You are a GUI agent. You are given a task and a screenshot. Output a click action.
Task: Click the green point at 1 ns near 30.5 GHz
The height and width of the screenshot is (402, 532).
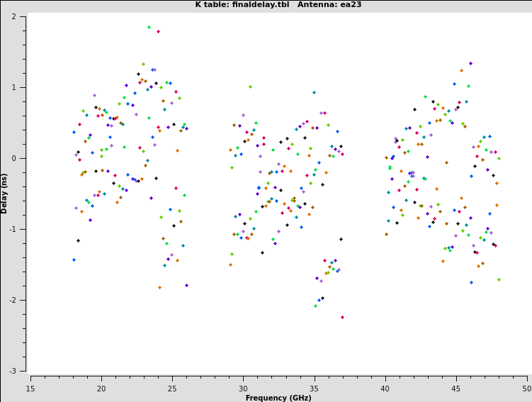(250, 87)
